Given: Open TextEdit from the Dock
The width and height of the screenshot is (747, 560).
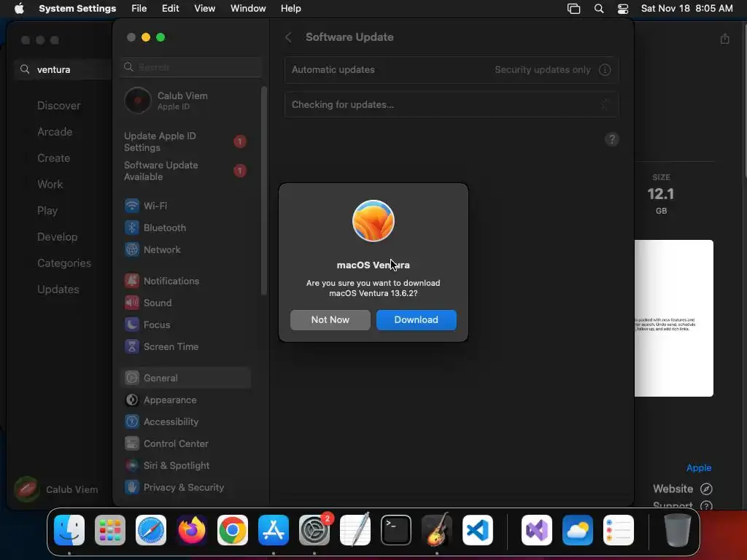Looking at the screenshot, I should 355,530.
